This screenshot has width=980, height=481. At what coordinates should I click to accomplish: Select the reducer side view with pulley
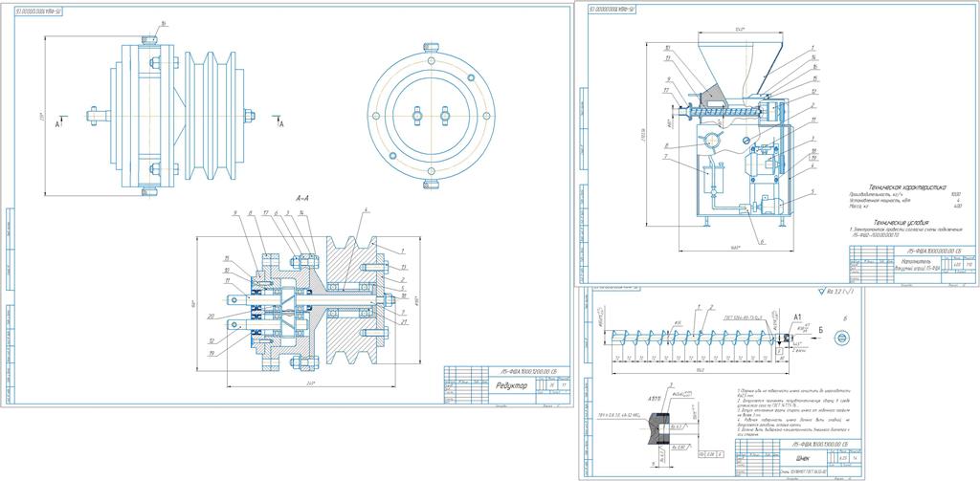click(x=171, y=116)
